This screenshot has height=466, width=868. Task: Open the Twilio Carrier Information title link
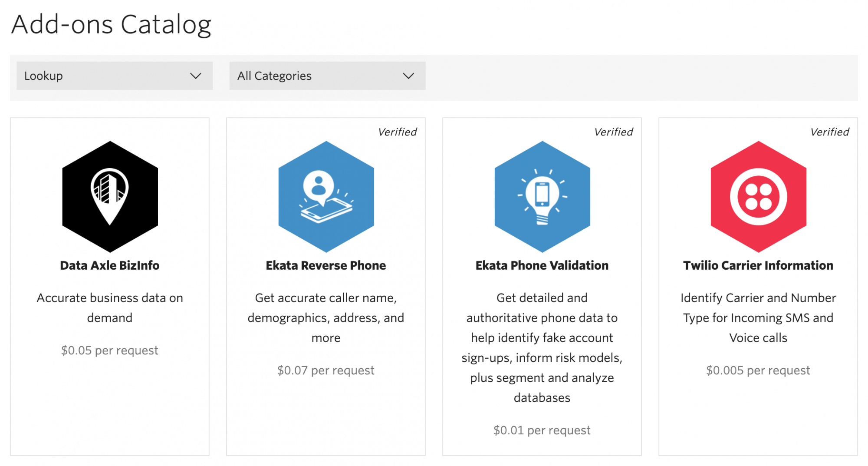[x=758, y=265]
